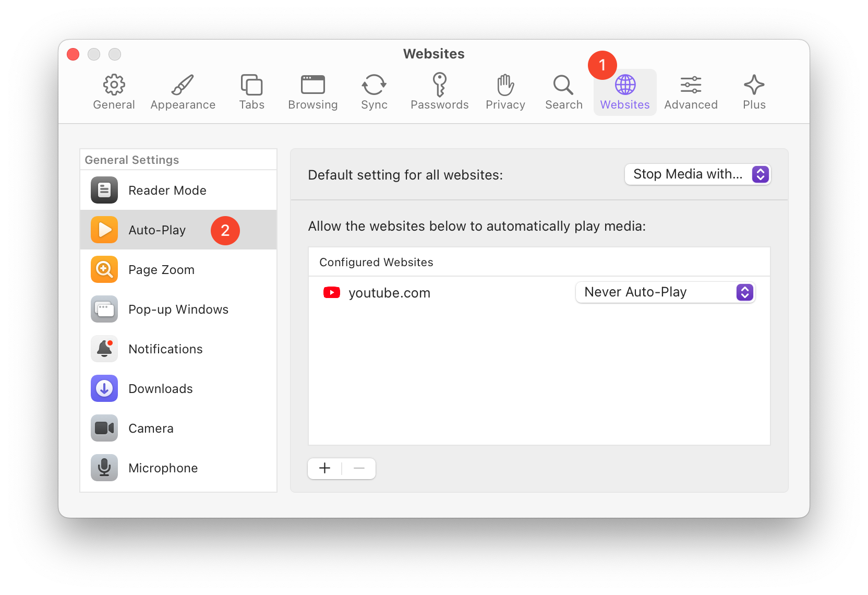The width and height of the screenshot is (868, 595).
Task: Select the Reader Mode label
Action: [x=167, y=191]
